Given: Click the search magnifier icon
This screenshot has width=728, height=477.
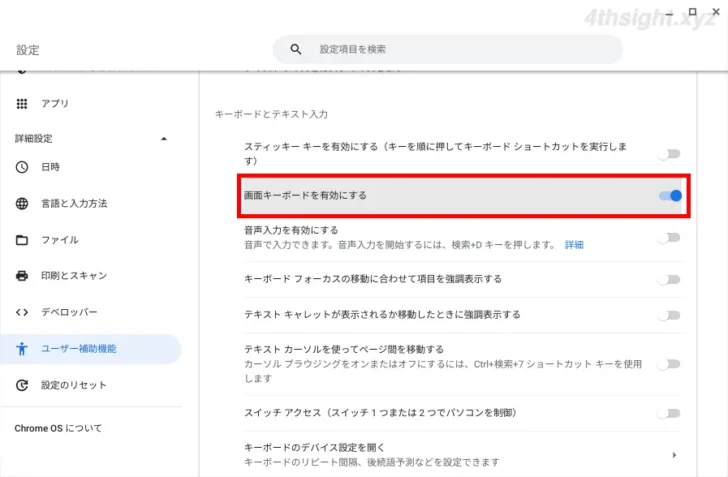Looking at the screenshot, I should point(296,49).
